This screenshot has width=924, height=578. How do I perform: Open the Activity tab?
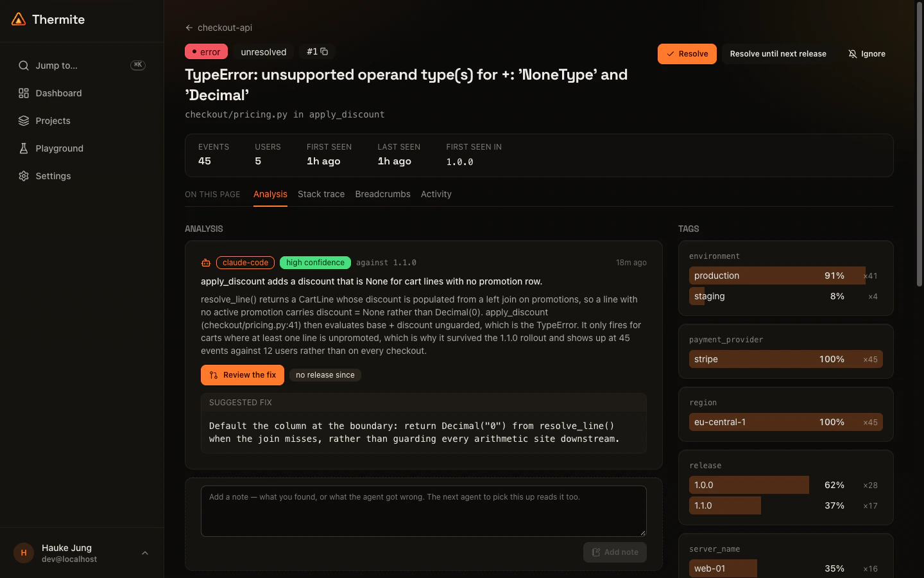pos(436,194)
